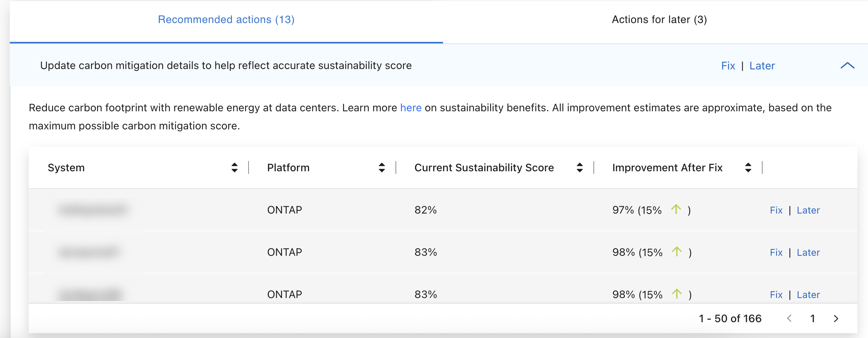Click Later in carbon mitigation header
The height and width of the screenshot is (338, 868).
(x=762, y=66)
